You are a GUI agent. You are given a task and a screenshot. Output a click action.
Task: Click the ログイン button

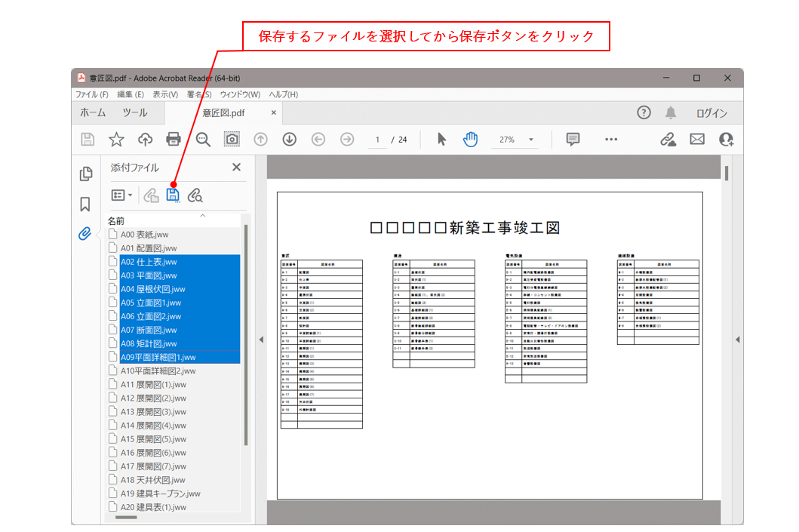[711, 113]
